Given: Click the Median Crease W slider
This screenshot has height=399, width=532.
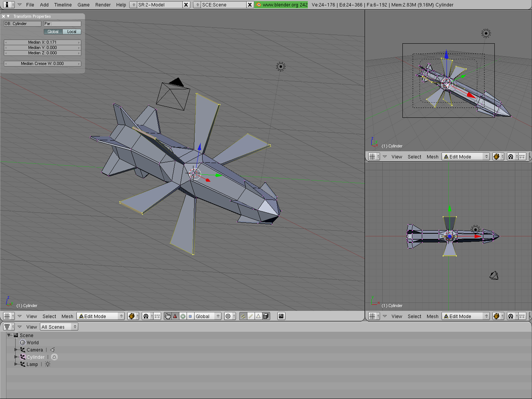Looking at the screenshot, I should coord(43,64).
